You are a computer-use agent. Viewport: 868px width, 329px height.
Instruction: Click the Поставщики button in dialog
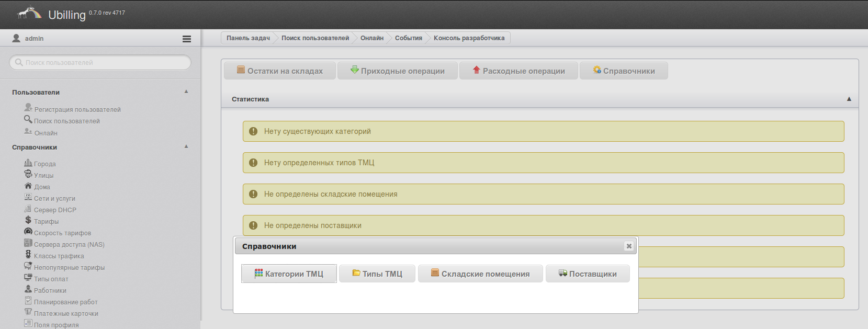(588, 274)
